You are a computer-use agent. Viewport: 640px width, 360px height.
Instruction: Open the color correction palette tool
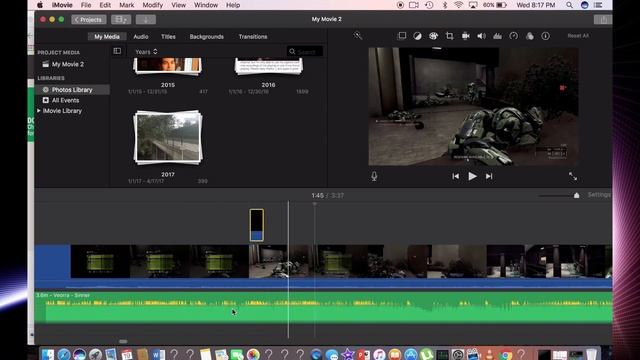click(x=433, y=36)
